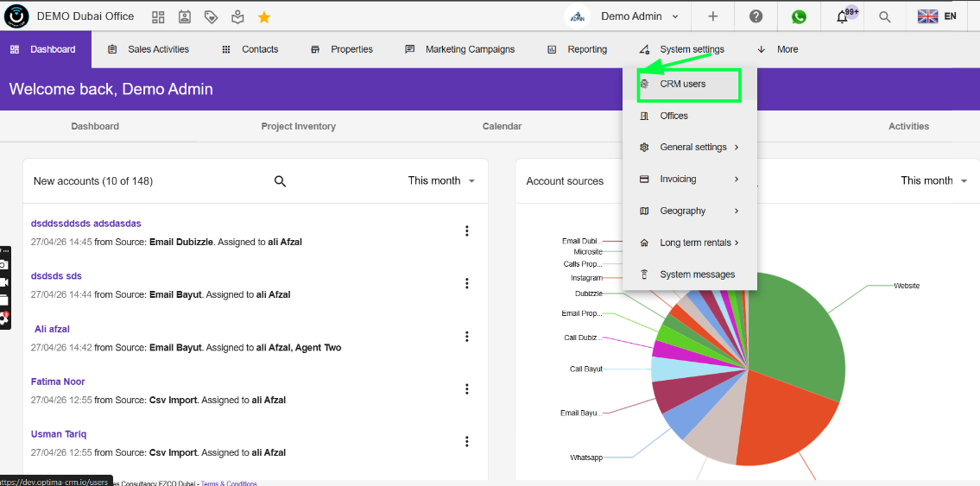Open the Sales Activities tab
This screenshot has height=486, width=980.
tap(149, 49)
